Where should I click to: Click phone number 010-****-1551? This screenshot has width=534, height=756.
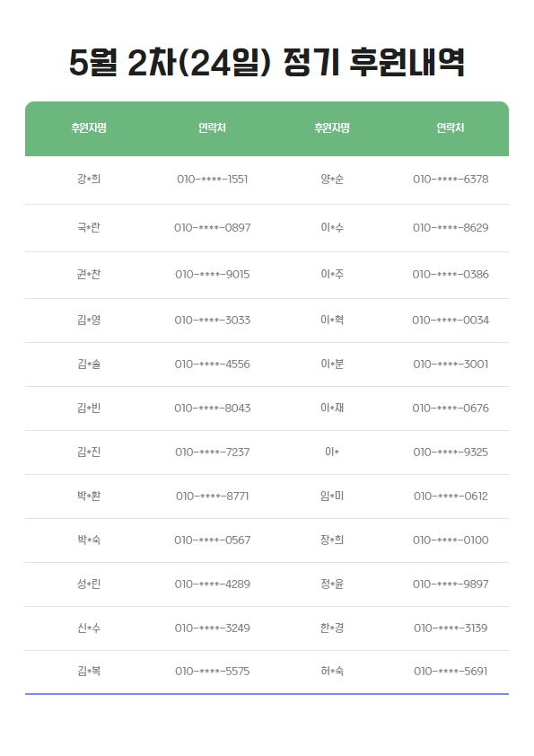pos(212,180)
